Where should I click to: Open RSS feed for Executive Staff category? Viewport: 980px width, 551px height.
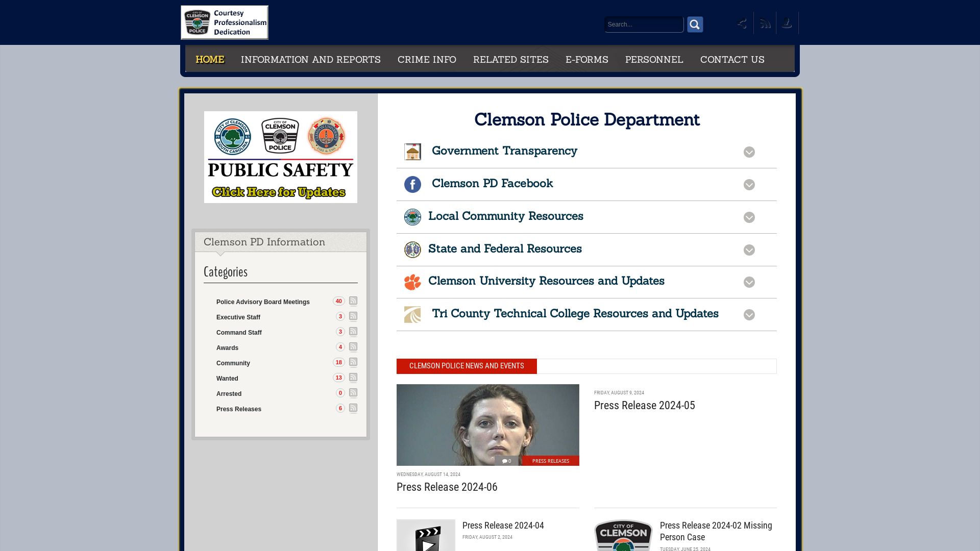353,316
